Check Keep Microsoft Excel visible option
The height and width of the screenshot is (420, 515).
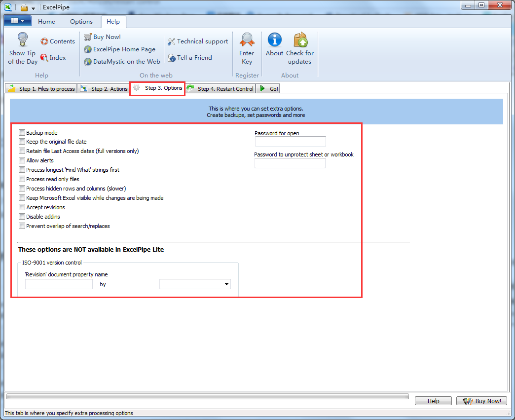[x=22, y=198]
